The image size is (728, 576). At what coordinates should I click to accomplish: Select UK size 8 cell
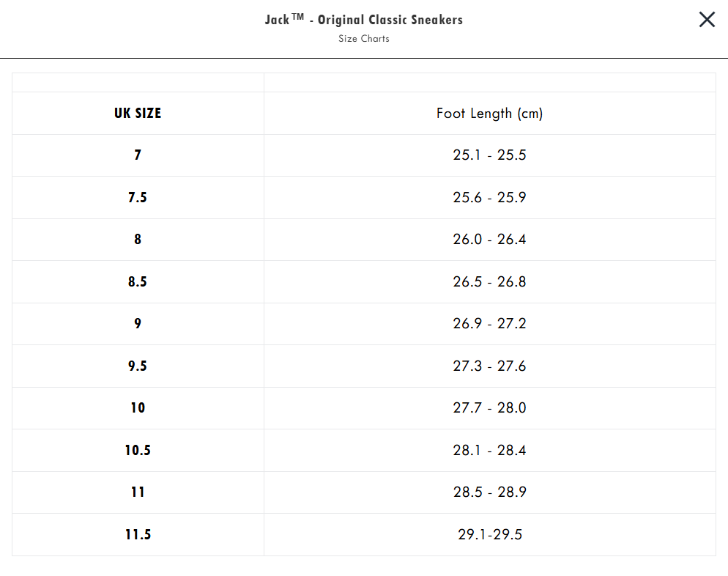(138, 239)
